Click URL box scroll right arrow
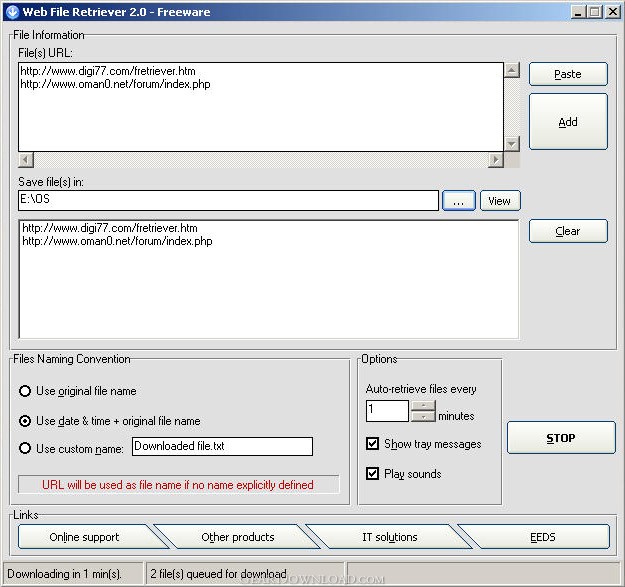625x587 pixels. pos(496,160)
